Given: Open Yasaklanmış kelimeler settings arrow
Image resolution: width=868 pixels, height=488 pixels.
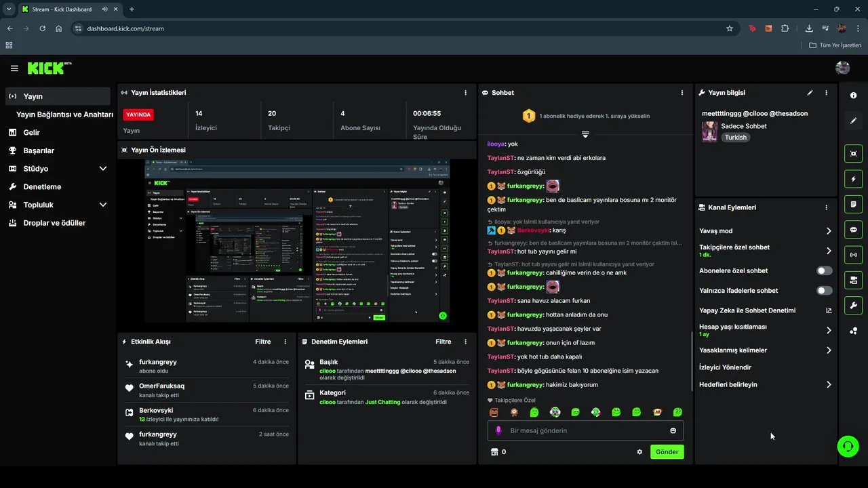Looking at the screenshot, I should (829, 350).
